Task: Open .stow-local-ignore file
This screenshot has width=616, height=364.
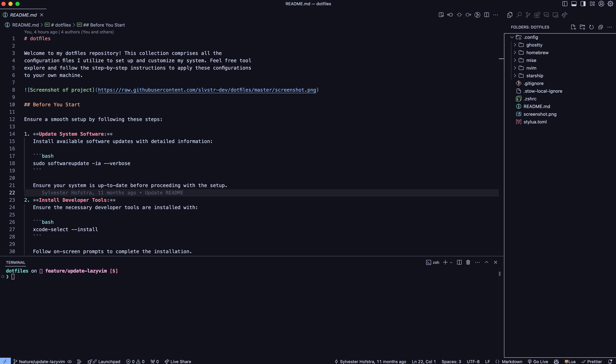Action: (560, 91)
